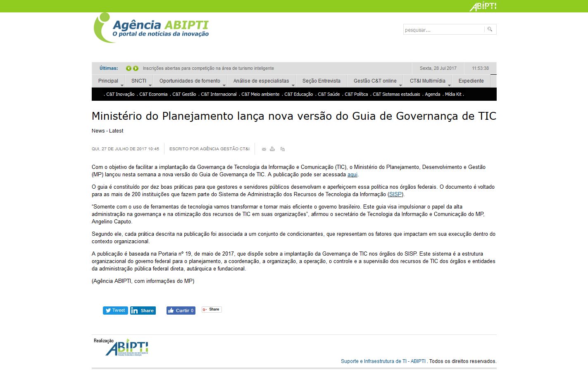This screenshot has height=377, width=588.
Task: Show previous headline with left arrow
Action: click(129, 69)
